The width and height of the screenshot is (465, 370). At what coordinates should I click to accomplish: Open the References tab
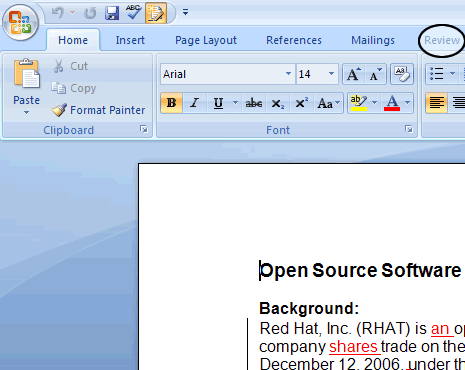pyautogui.click(x=294, y=40)
